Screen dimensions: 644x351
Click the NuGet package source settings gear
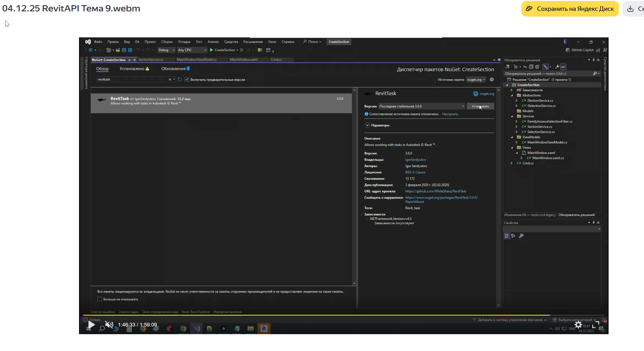[492, 79]
